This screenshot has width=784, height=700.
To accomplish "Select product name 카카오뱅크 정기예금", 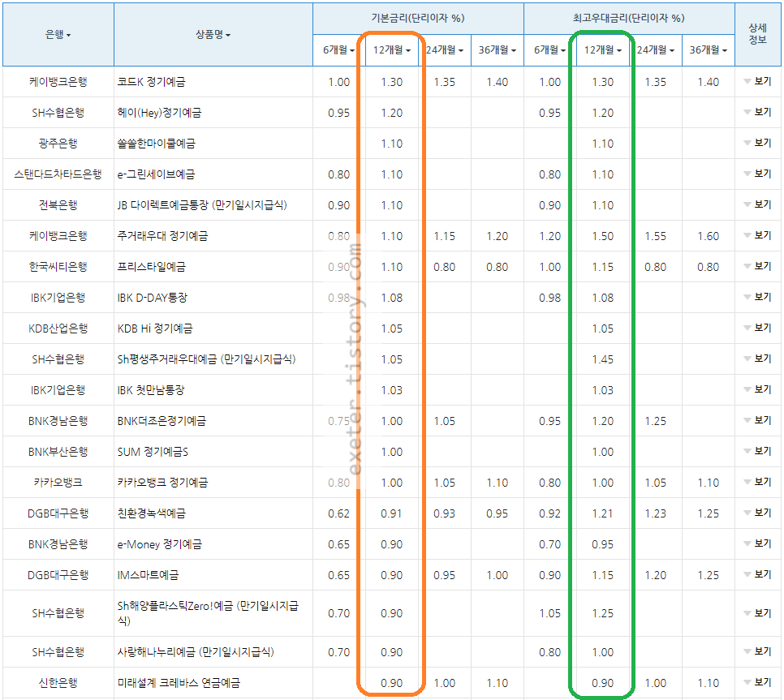I will (x=162, y=483).
